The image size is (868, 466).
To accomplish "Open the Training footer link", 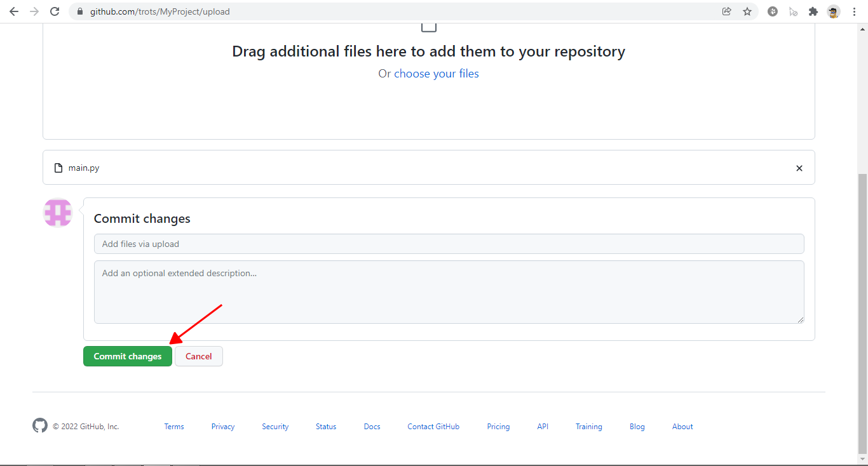I will [589, 427].
